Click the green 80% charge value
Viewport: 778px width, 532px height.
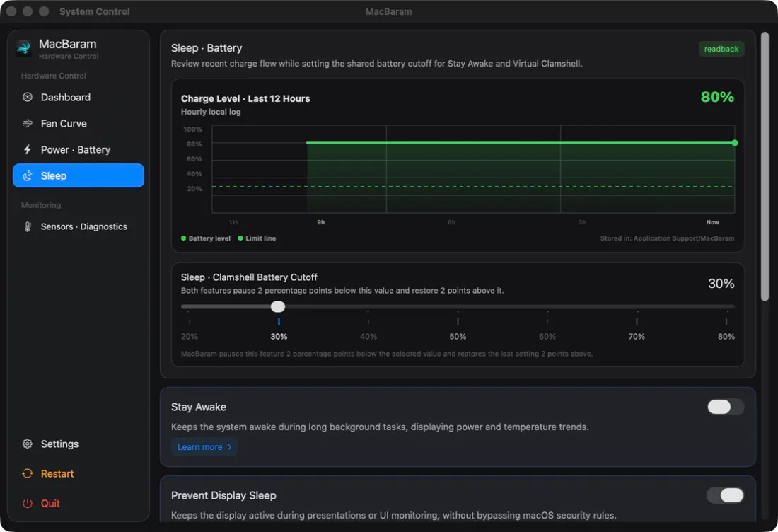tap(717, 97)
